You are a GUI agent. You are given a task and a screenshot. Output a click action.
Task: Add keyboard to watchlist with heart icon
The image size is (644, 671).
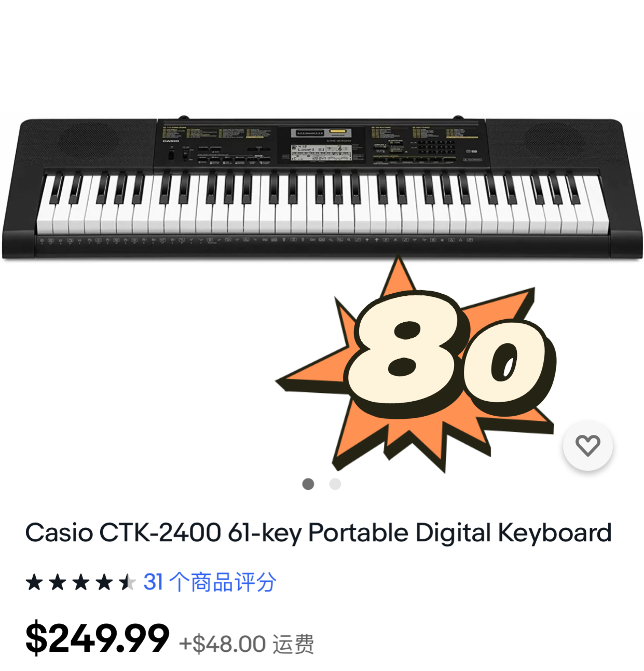[x=587, y=446]
